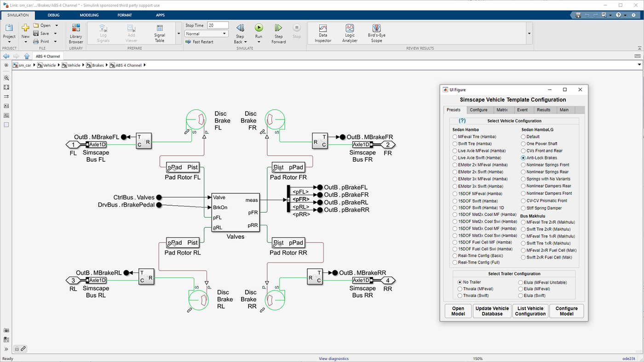
Task: Select Thwala (MFeval) trailer option
Action: tap(460, 289)
